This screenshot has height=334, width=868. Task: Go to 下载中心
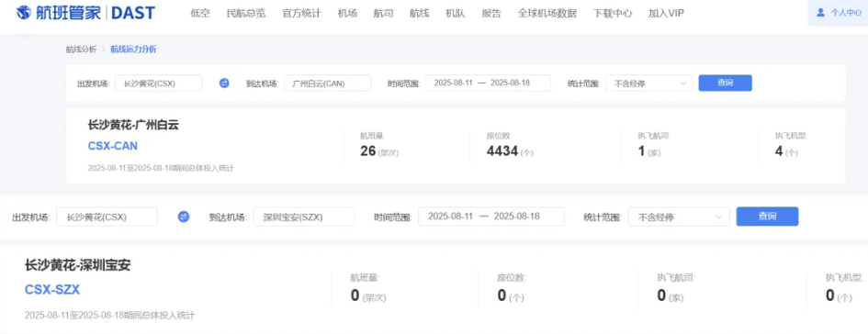coord(613,13)
